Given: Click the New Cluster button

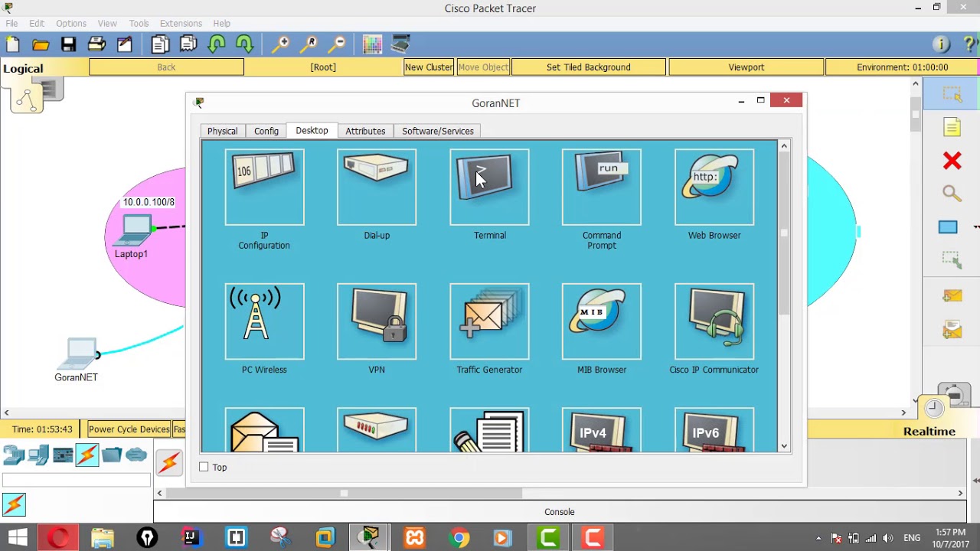Looking at the screenshot, I should (x=429, y=67).
